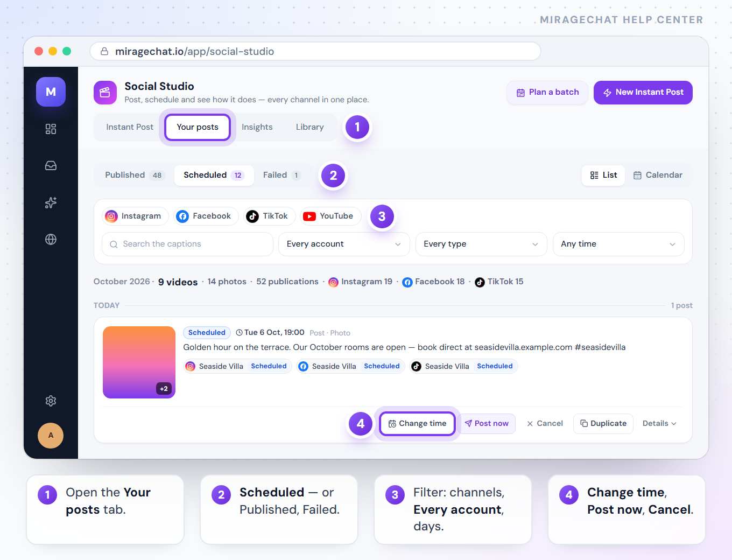Switch to Calendar view
This screenshot has height=560, width=732.
coord(658,175)
